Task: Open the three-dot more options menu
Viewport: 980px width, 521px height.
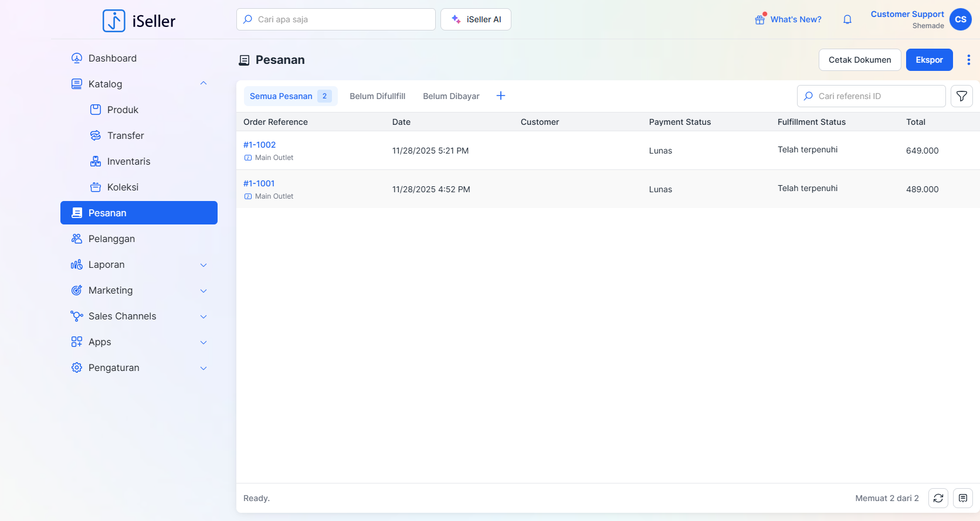Action: (x=968, y=60)
